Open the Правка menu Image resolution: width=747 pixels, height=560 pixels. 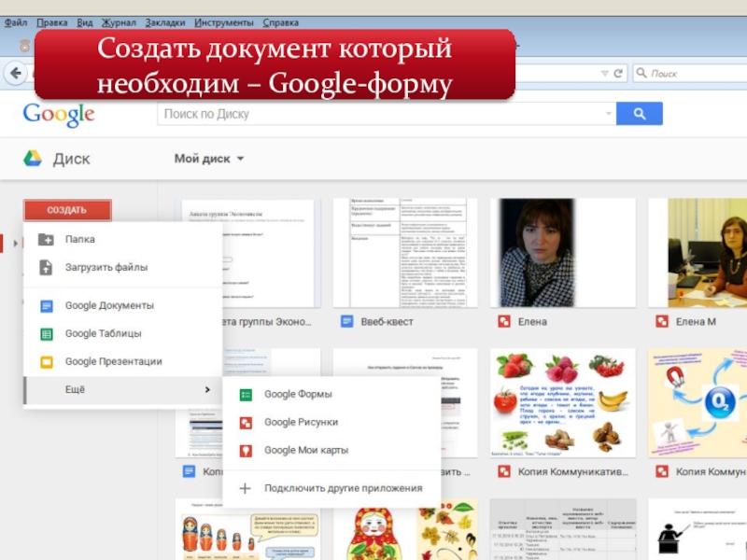click(x=52, y=22)
